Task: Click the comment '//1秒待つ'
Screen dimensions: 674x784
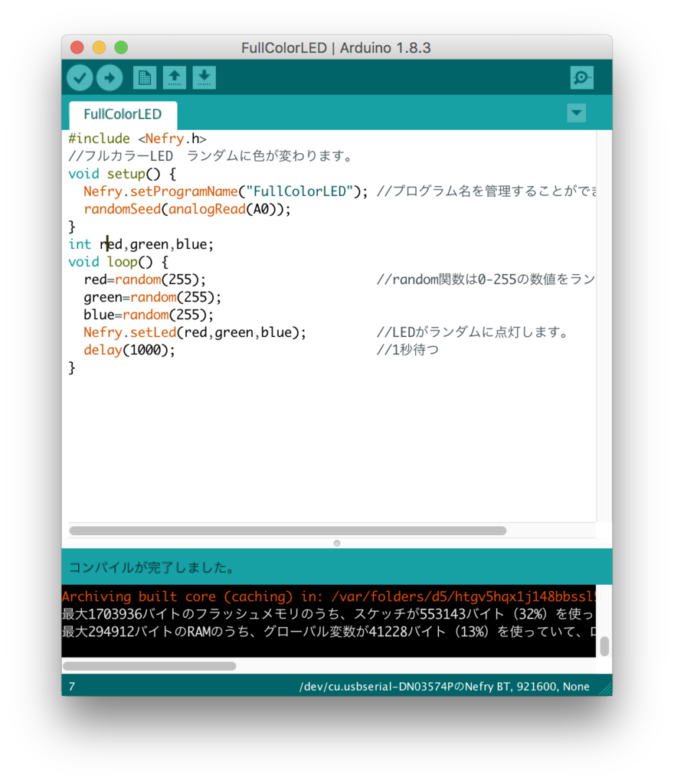Action: 407,350
